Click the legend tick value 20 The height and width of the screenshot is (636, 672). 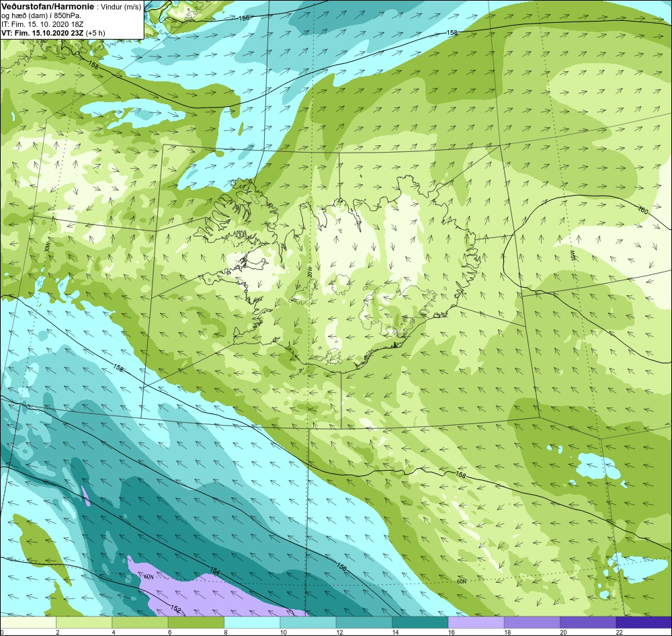click(x=562, y=632)
